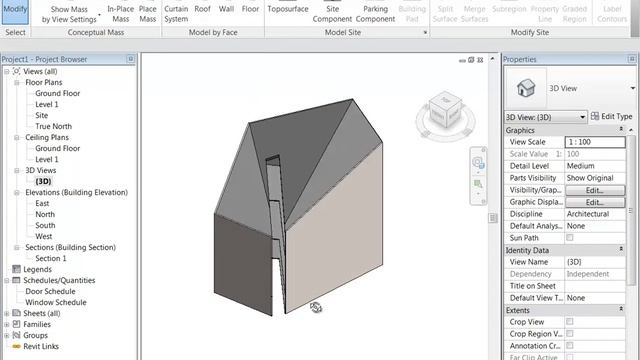Open the East elevation view
This screenshot has width=640, height=360.
click(x=42, y=204)
